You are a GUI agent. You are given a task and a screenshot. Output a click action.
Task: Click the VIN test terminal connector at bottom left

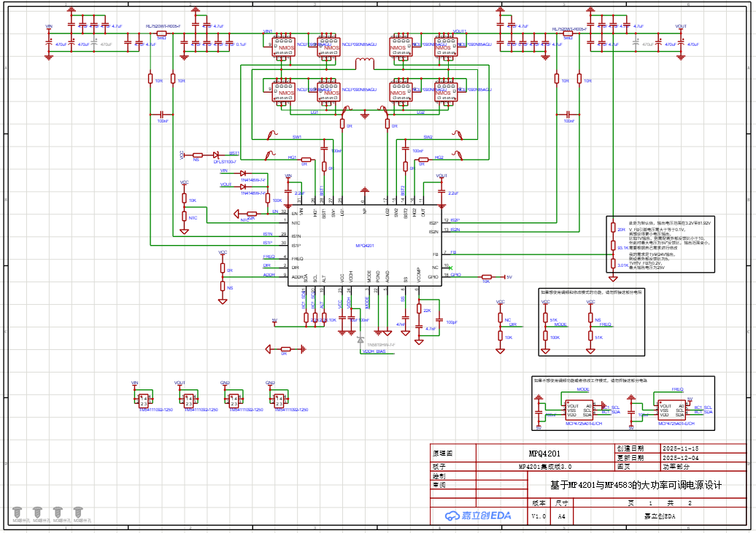pos(144,399)
